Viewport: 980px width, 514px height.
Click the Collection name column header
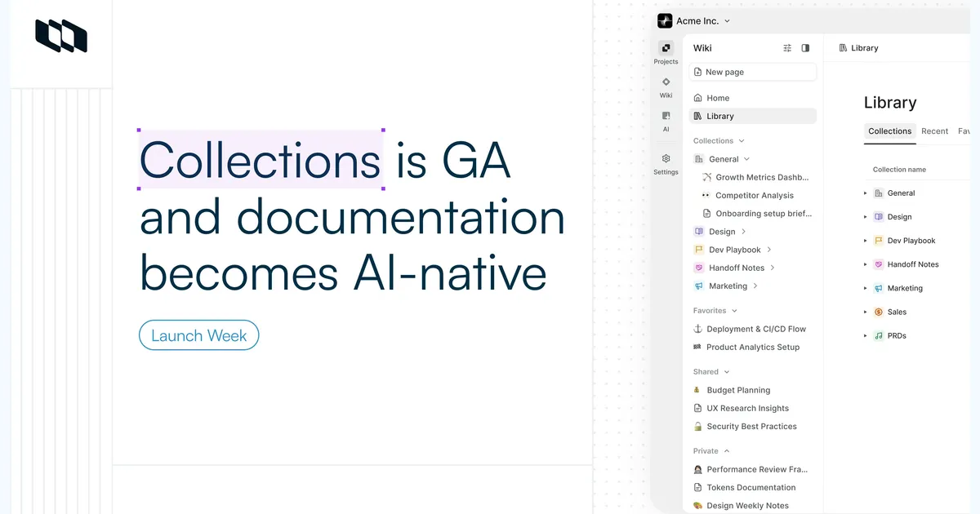click(899, 170)
